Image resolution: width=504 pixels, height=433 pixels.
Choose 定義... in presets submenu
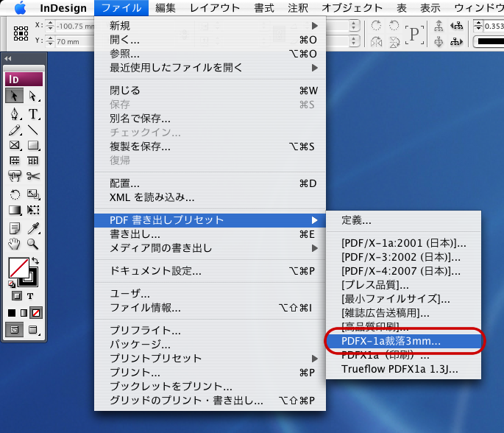click(404, 220)
